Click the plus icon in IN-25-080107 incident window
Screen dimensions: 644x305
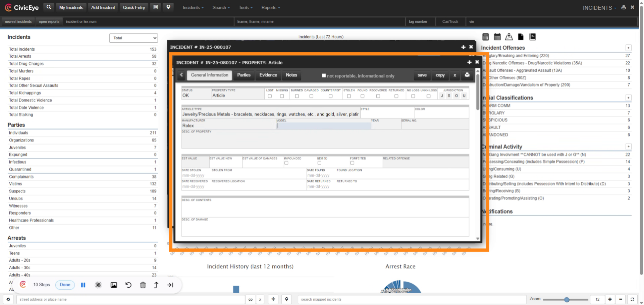[x=463, y=47]
